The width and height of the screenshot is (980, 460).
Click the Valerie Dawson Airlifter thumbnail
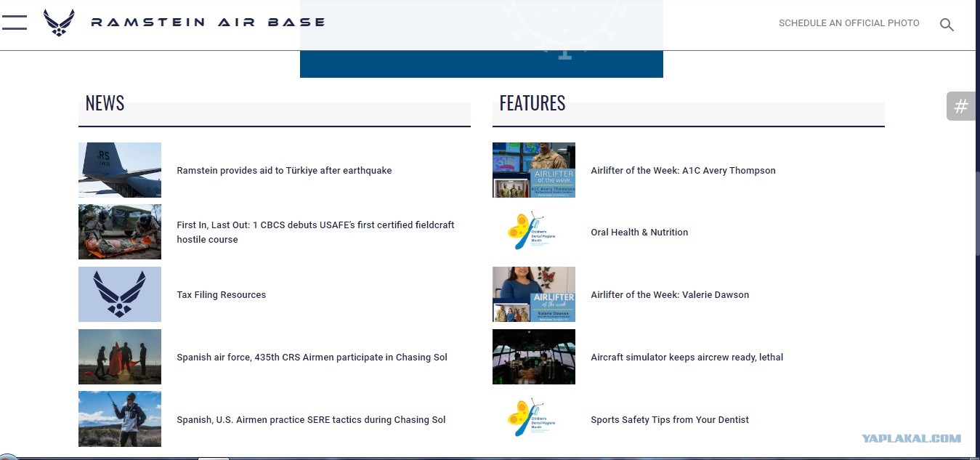(x=534, y=294)
